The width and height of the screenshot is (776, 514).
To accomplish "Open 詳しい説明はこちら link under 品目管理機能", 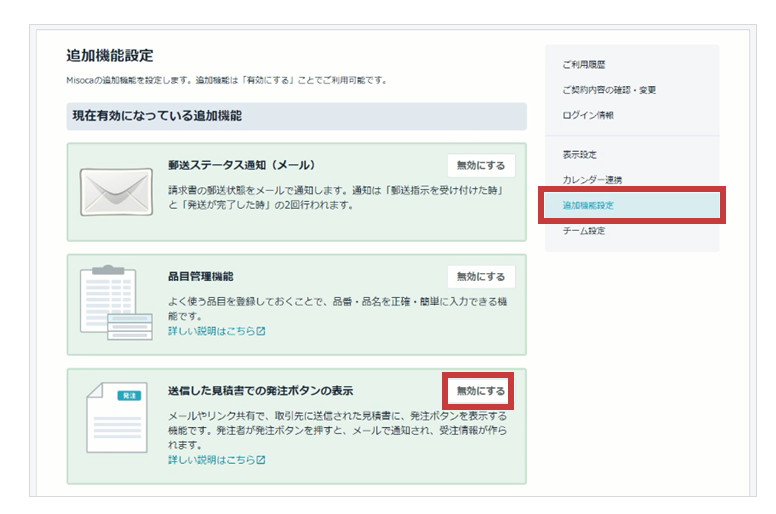I will 217,331.
